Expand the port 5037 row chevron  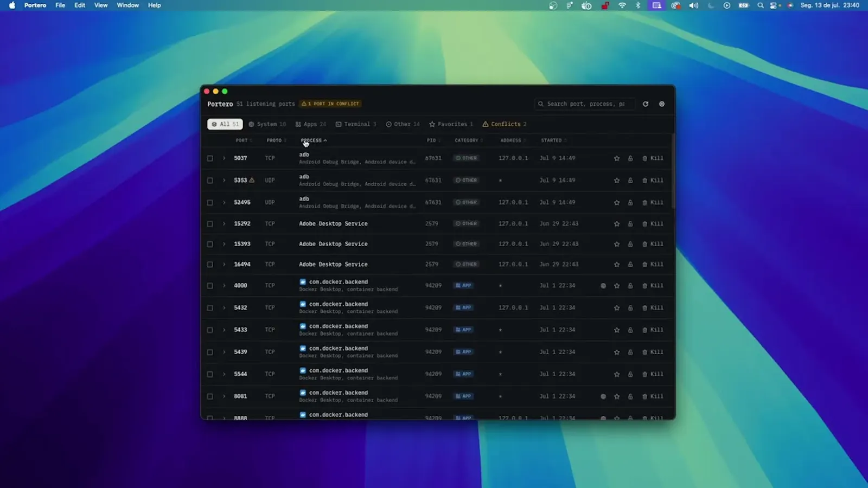click(224, 158)
